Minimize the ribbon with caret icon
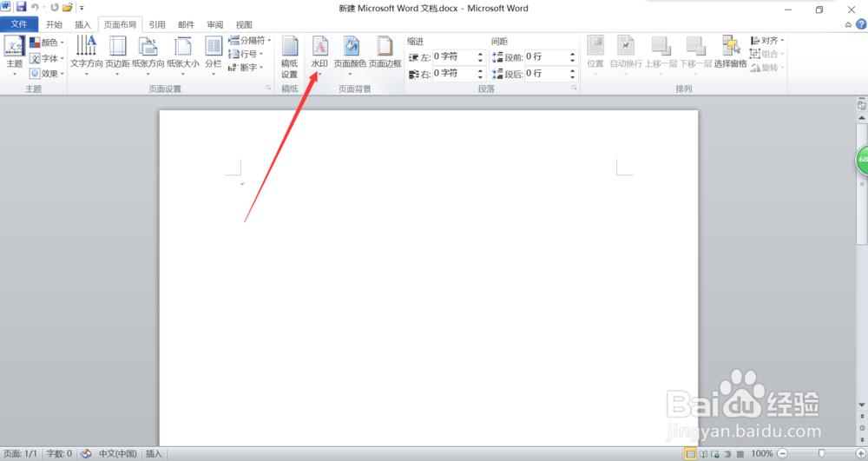 coord(848,24)
